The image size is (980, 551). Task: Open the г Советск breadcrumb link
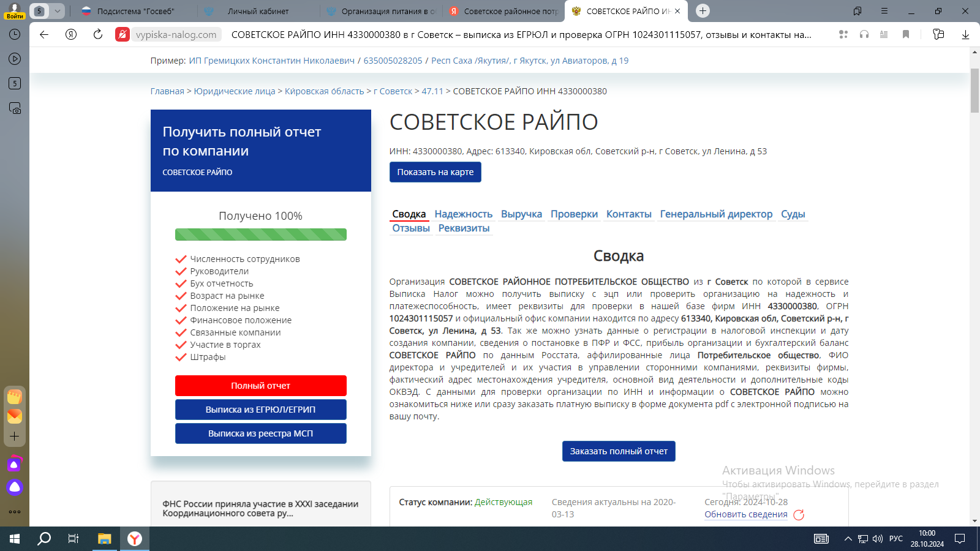click(x=393, y=91)
